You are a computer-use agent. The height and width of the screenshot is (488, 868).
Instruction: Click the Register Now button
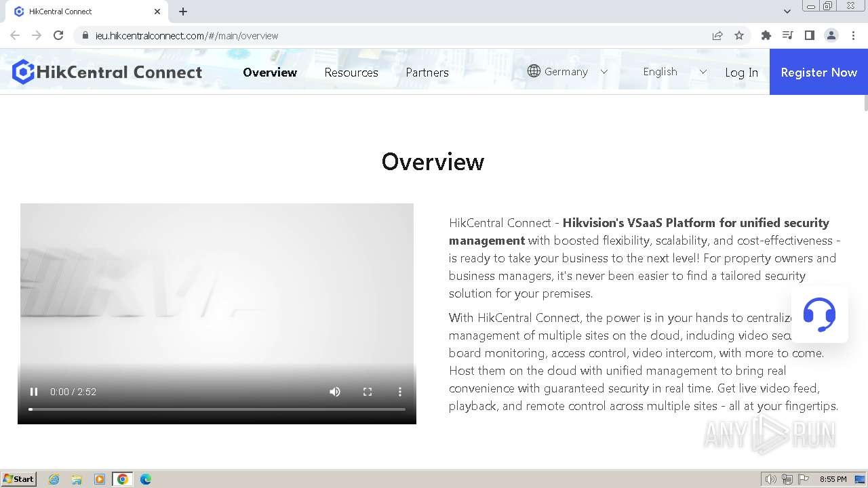tap(818, 72)
